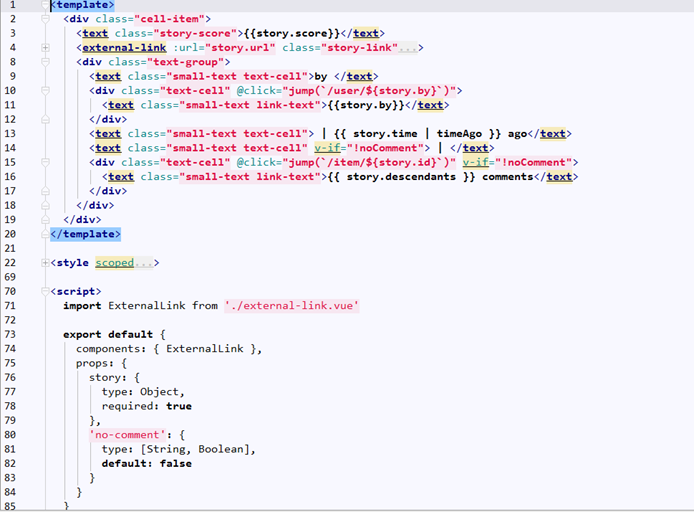Collapse the template block at line 1

pyautogui.click(x=45, y=5)
